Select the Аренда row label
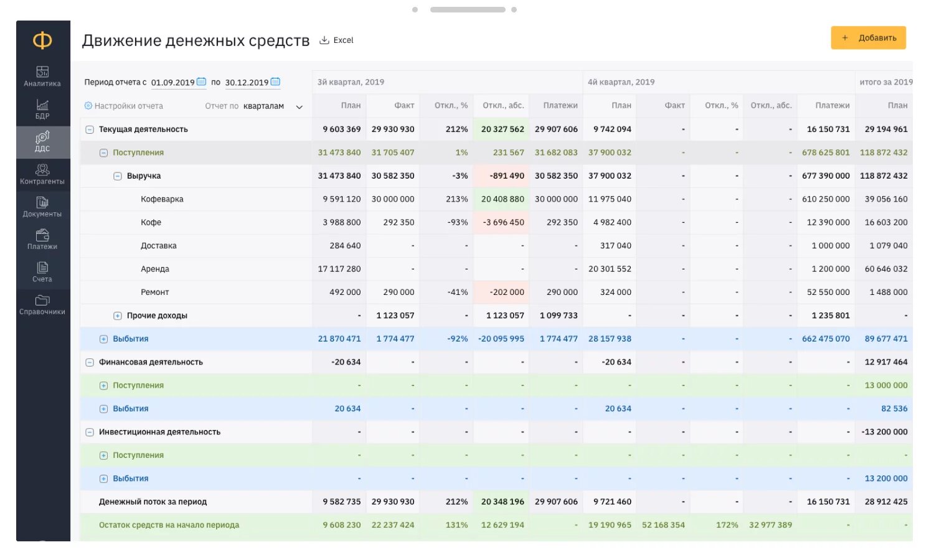929x560 pixels. 154,269
